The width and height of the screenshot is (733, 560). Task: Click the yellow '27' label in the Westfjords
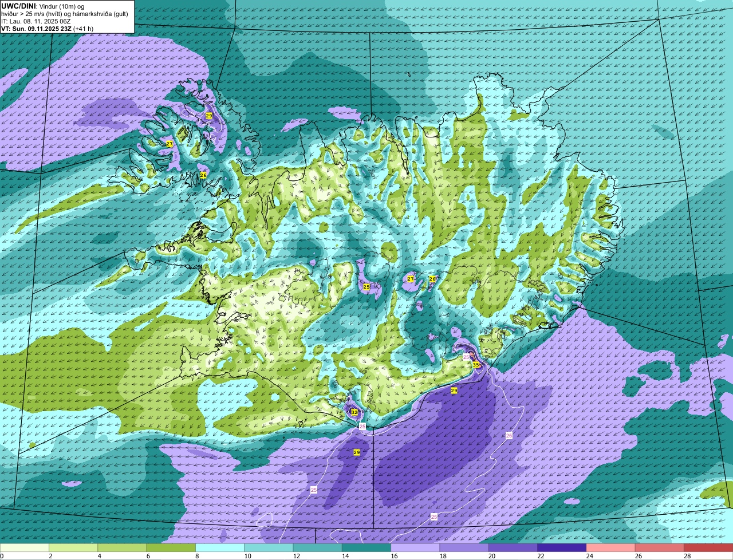tap(170, 144)
